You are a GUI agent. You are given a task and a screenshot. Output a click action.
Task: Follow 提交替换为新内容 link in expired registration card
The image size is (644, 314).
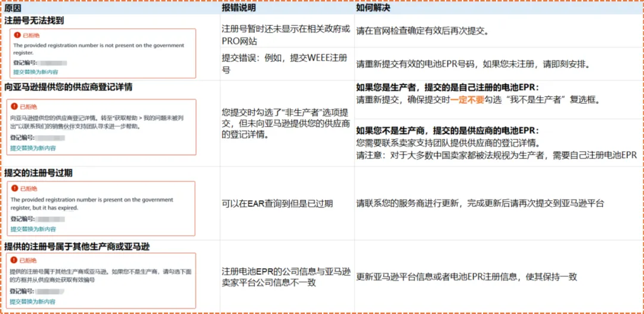pos(33,229)
